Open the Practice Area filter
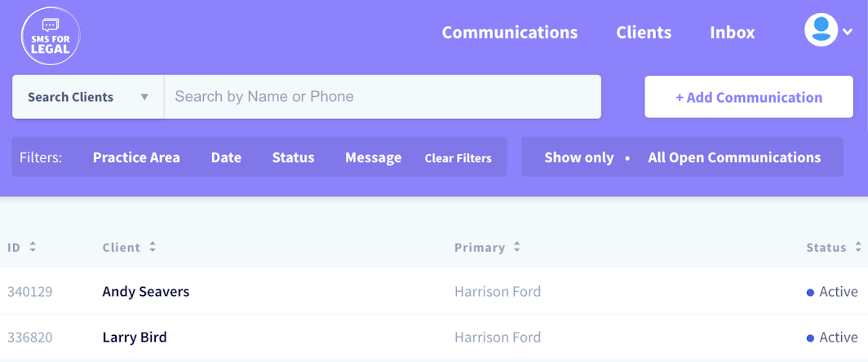Image resolution: width=868 pixels, height=362 pixels. 136,157
